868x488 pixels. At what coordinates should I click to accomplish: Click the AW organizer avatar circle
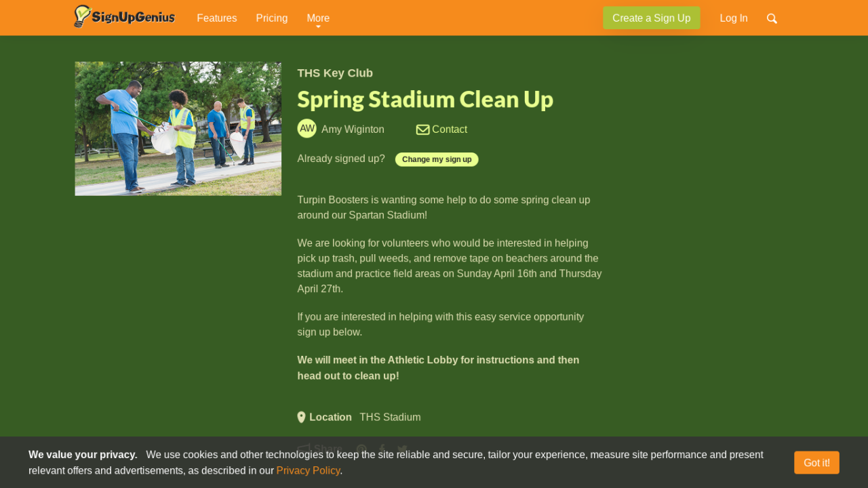(307, 129)
